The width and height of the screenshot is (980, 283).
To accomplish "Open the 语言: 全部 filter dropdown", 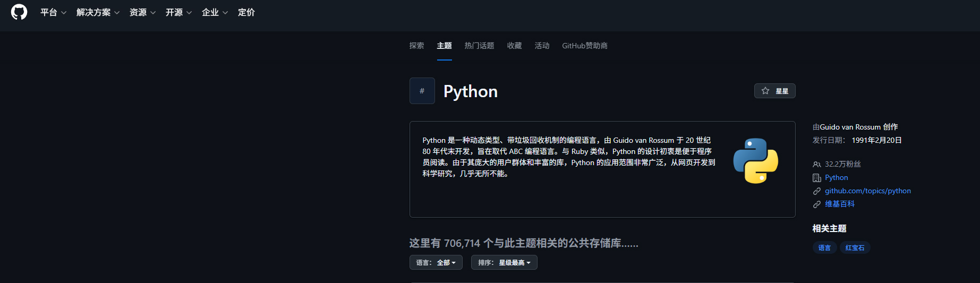I will tap(436, 262).
